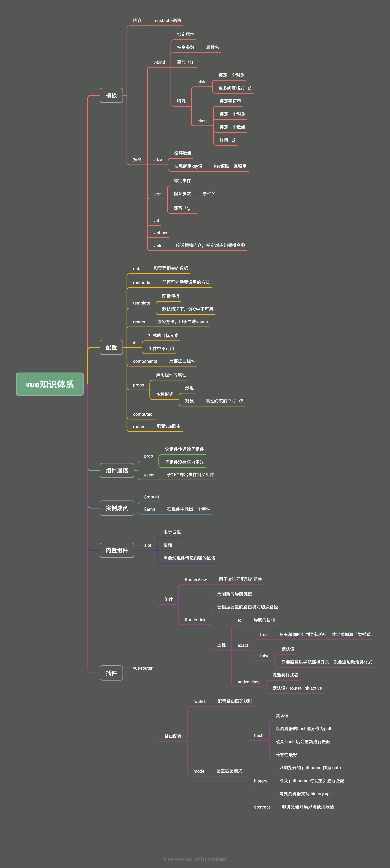
Task: Click the 绑定字符串 node
Action: (x=230, y=101)
